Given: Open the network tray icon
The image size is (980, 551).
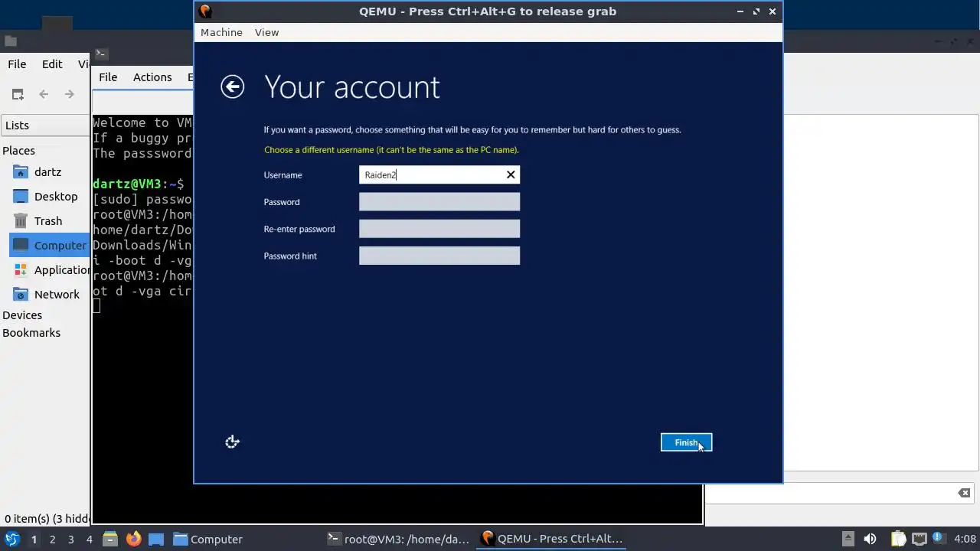Looking at the screenshot, I should [x=919, y=539].
